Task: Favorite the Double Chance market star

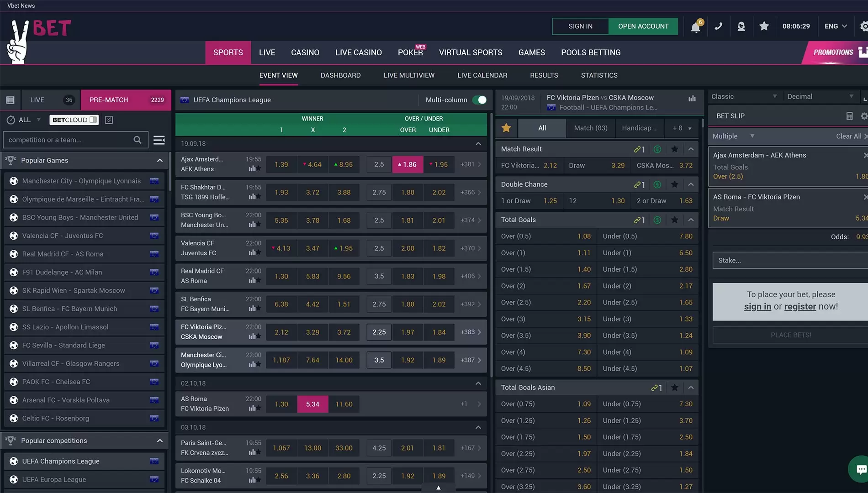Action: [x=674, y=184]
